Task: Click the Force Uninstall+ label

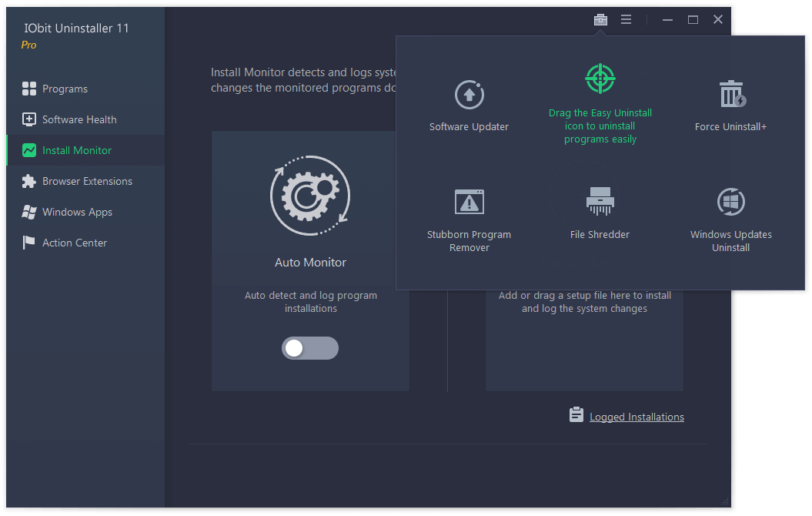Action: (730, 127)
